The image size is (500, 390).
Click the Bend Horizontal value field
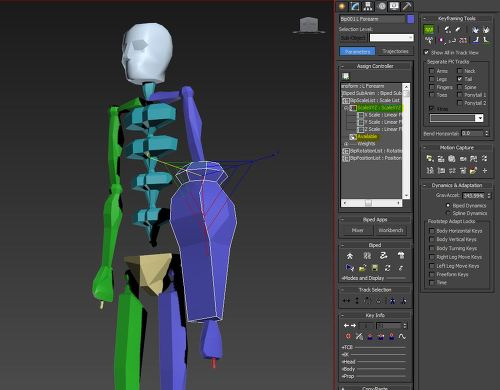click(x=472, y=133)
